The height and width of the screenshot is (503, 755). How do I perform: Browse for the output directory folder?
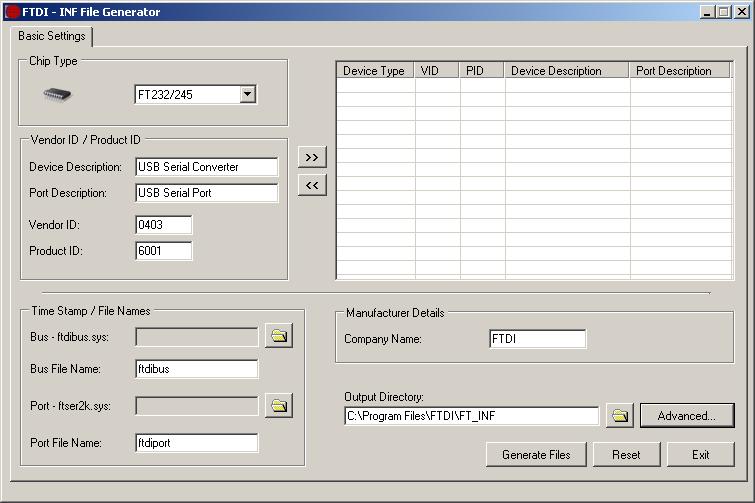pos(620,415)
